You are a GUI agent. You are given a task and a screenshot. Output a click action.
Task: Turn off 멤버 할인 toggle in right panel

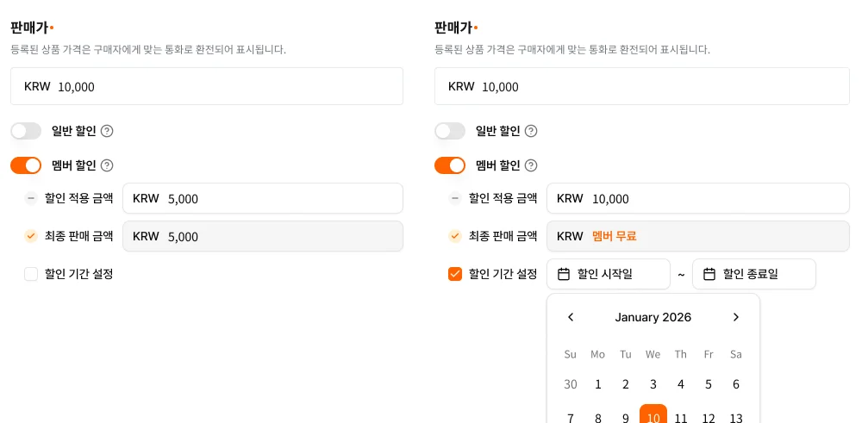(x=450, y=165)
